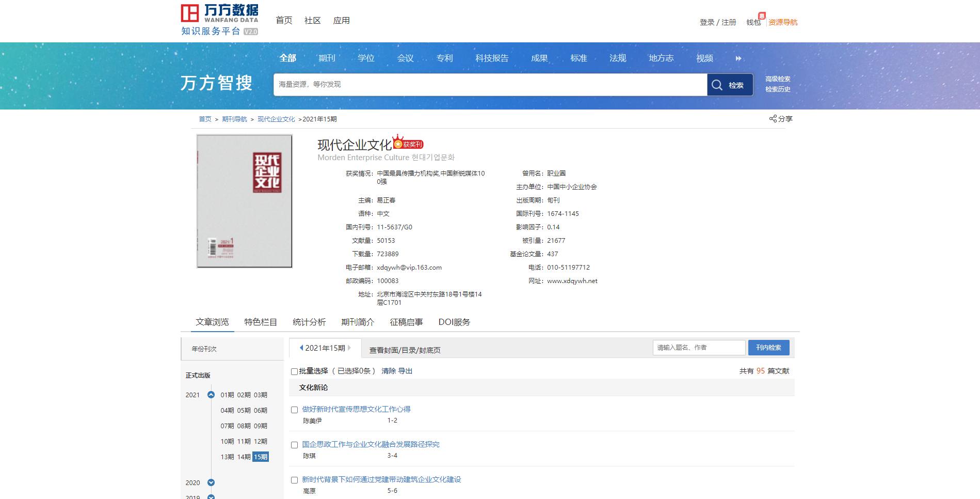The height and width of the screenshot is (499, 980).
Task: Switch to the 统计分析 tab
Action: coord(309,322)
